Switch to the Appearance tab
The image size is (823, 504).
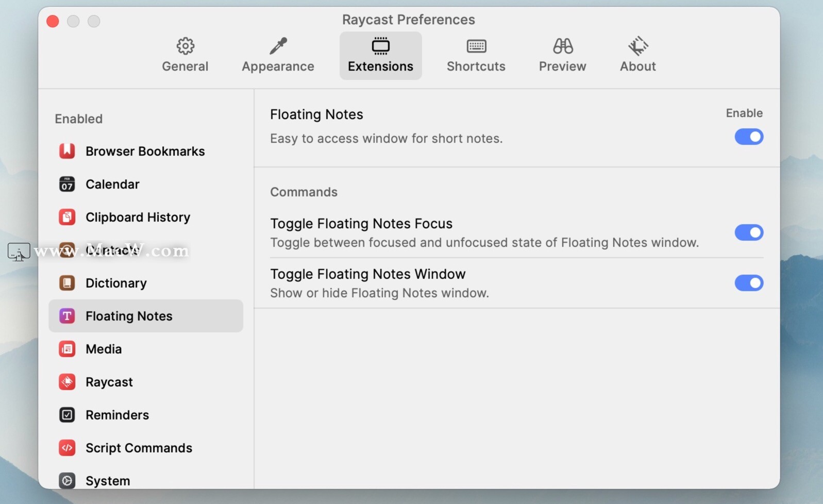pyautogui.click(x=278, y=55)
